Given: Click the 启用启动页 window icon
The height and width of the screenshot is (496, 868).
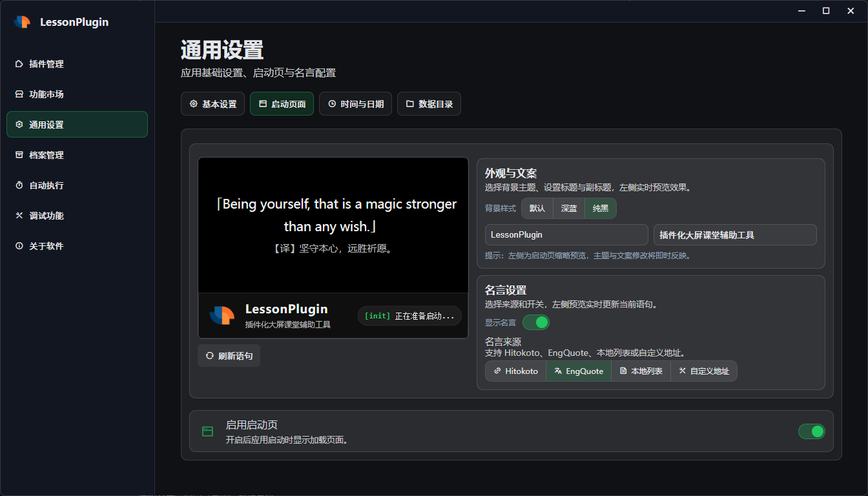Looking at the screenshot, I should pyautogui.click(x=207, y=431).
